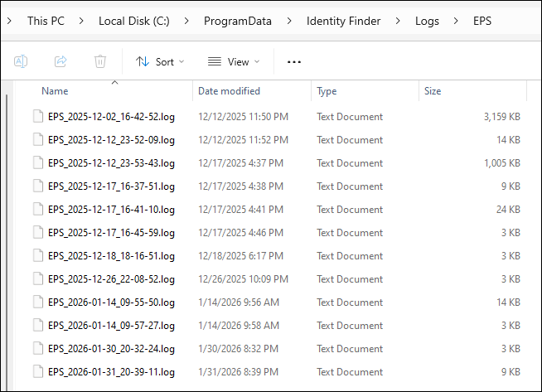The image size is (542, 392).
Task: Click date 12/26/2025 10:09 PM
Action: pyautogui.click(x=243, y=279)
